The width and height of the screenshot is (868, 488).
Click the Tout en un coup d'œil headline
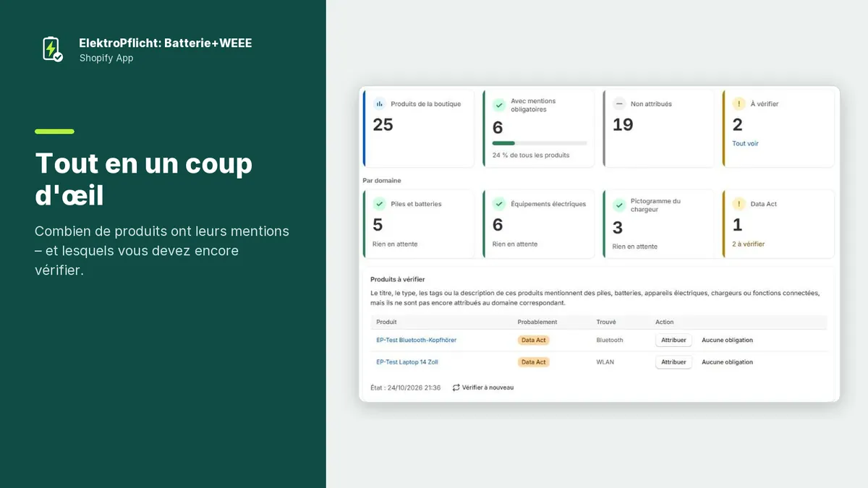point(144,179)
